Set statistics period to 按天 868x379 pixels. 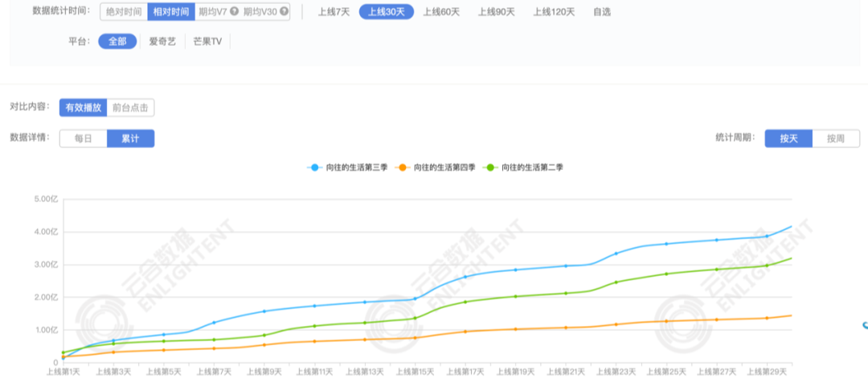point(789,138)
